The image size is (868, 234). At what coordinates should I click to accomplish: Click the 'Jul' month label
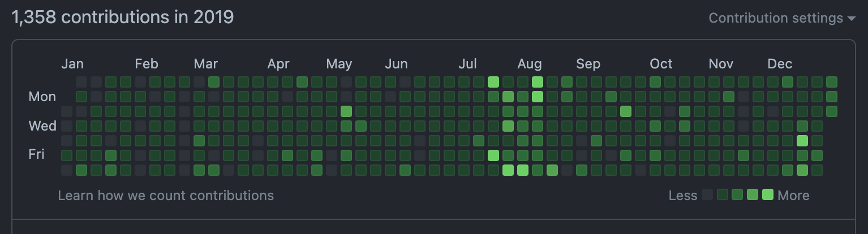[467, 64]
